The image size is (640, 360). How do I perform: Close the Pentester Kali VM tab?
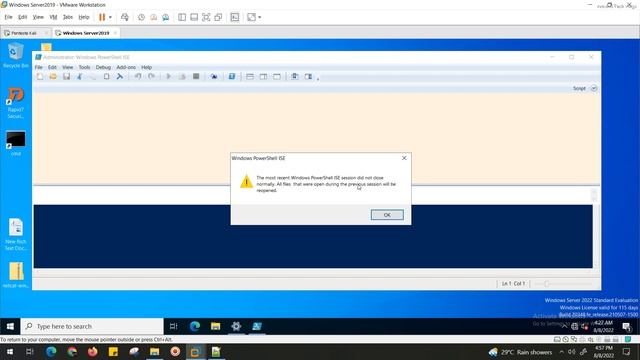[x=47, y=33]
